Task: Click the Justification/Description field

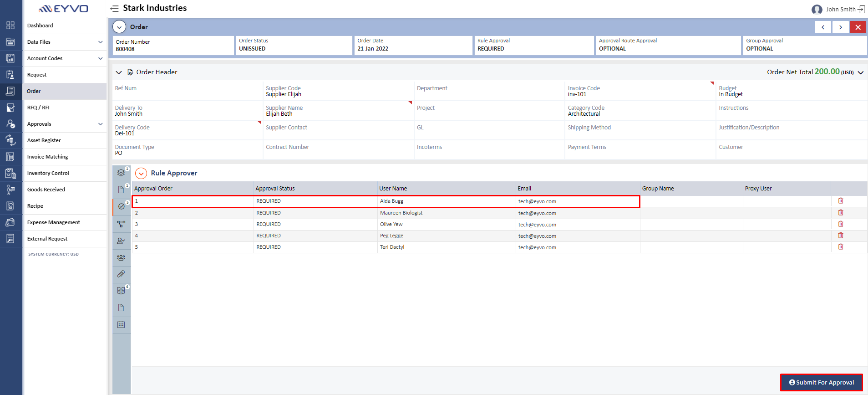Action: tap(791, 130)
